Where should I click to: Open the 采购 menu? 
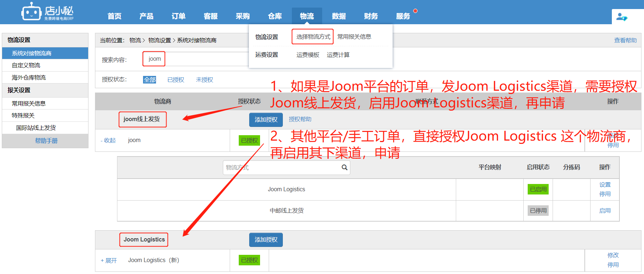coord(243,16)
